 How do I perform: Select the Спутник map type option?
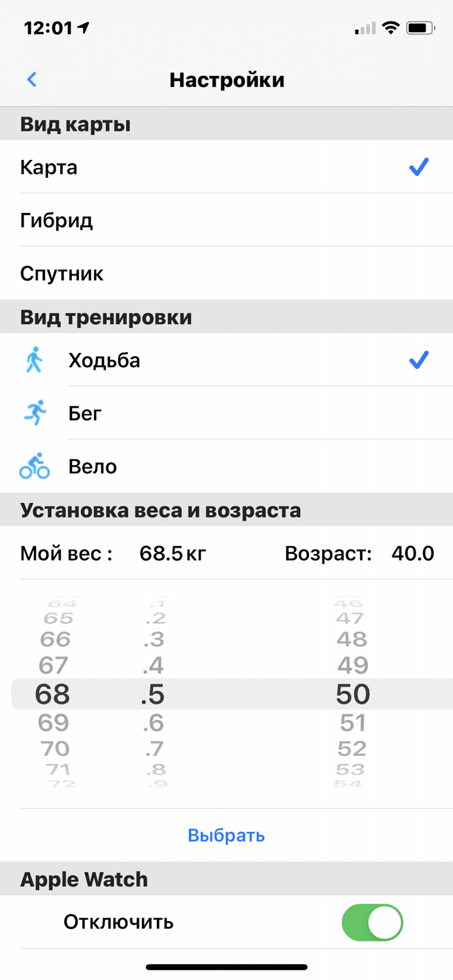click(62, 273)
